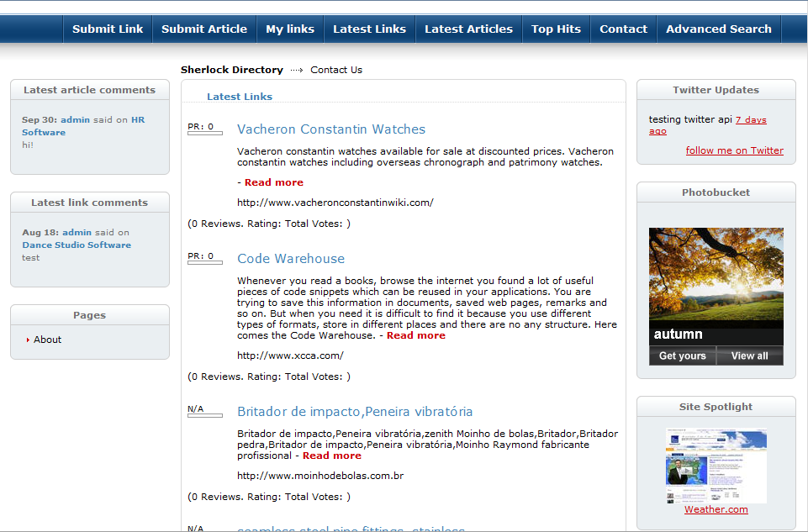Open Vacheron Constantin Watches link title
The height and width of the screenshot is (532, 808).
(331, 129)
